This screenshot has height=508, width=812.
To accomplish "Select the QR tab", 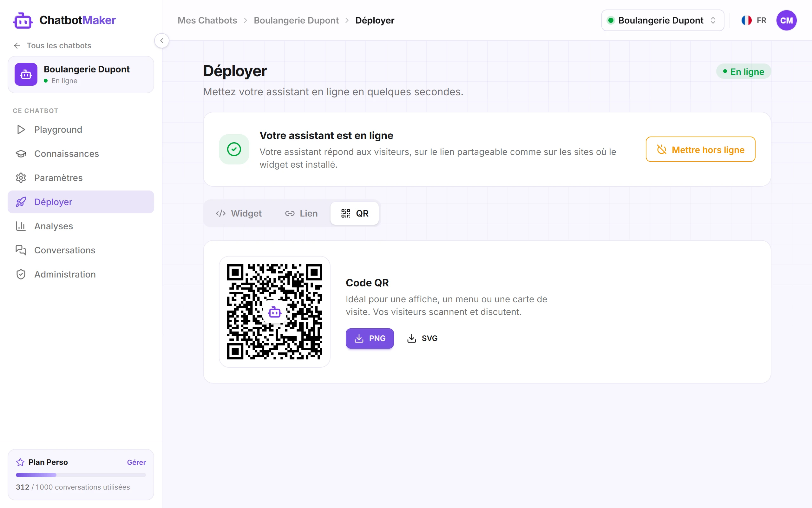I will (x=355, y=213).
